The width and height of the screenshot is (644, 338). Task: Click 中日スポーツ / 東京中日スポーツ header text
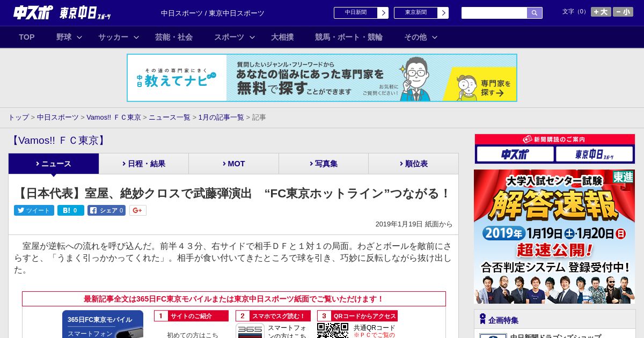click(213, 13)
